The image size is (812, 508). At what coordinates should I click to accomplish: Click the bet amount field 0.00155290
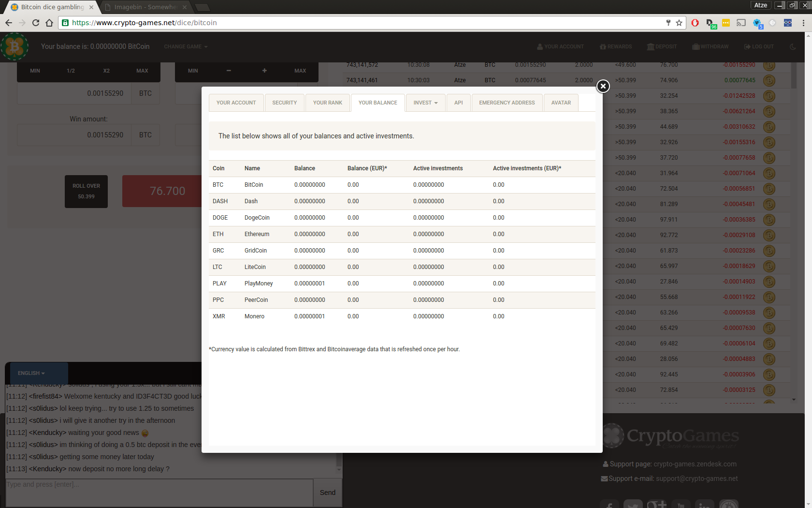74,93
